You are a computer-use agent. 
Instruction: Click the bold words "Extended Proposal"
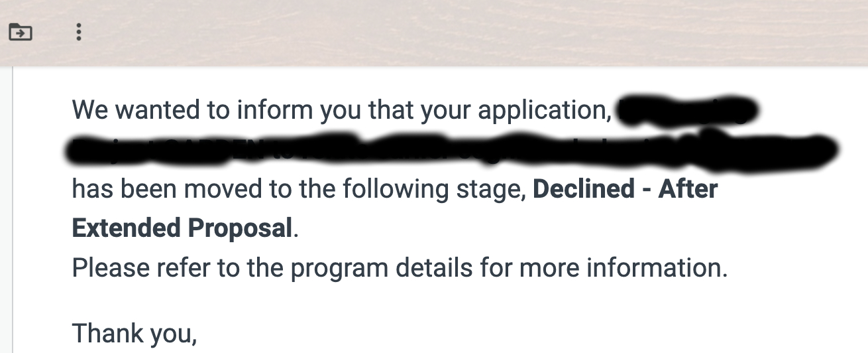(x=182, y=229)
